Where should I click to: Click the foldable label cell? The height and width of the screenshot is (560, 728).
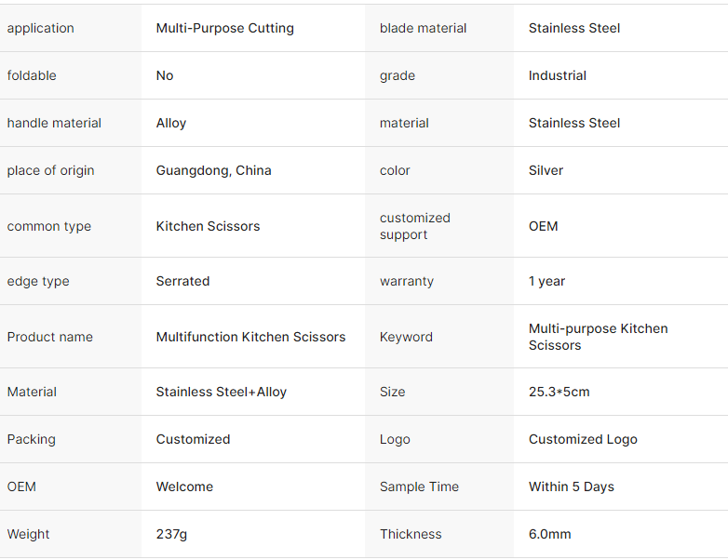click(32, 75)
